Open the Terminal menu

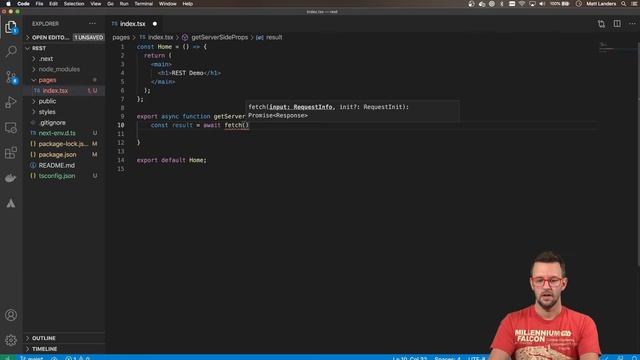[x=144, y=4]
